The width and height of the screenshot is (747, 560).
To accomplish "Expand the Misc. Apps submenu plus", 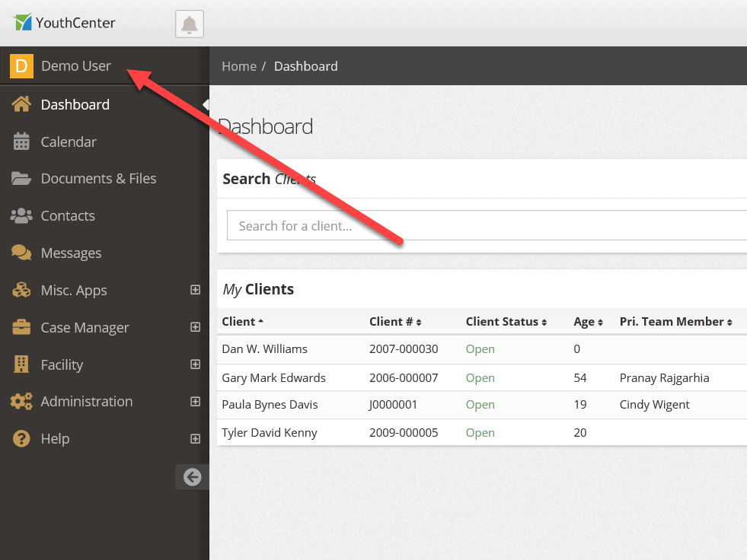I will 196,290.
